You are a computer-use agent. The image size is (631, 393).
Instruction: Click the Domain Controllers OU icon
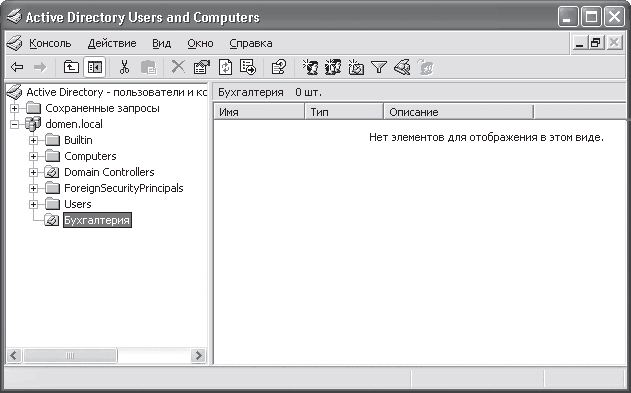click(x=52, y=173)
